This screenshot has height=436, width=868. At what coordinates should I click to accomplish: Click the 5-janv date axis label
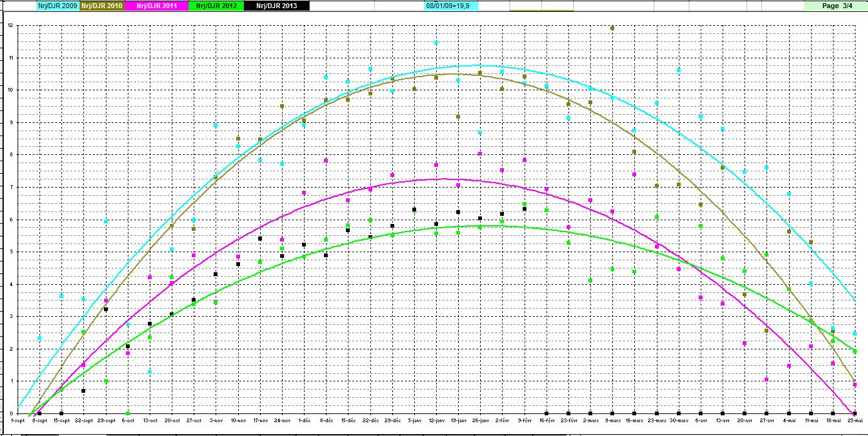tap(415, 420)
